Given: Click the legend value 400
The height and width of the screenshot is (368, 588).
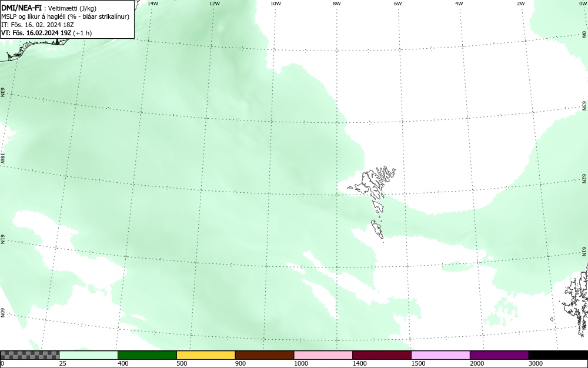Looking at the screenshot, I should [123, 363].
